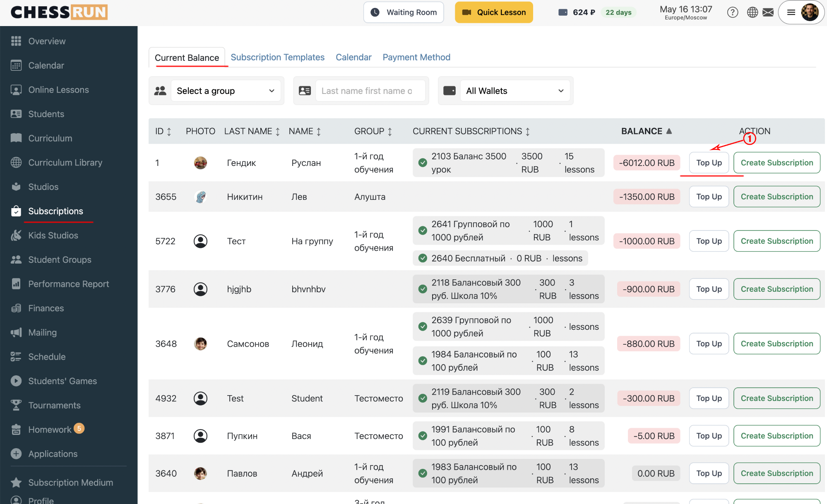Screen dimensions: 827x504
Task: Create Subscription for Павлов Андрей
Action: point(777,473)
